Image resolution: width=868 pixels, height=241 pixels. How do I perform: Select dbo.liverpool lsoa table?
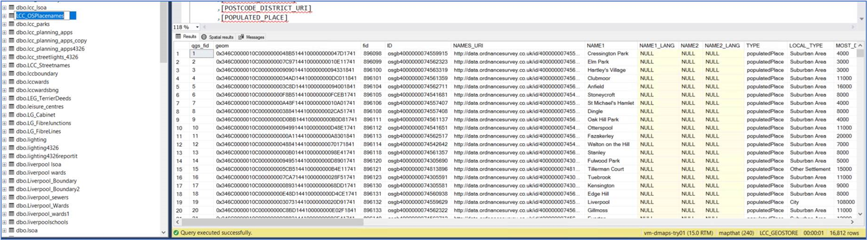tap(38, 164)
